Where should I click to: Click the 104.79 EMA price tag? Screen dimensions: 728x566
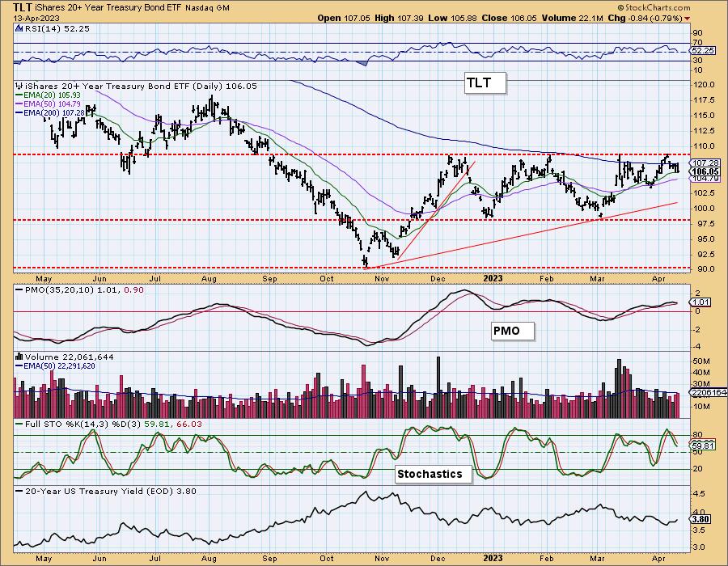click(705, 179)
